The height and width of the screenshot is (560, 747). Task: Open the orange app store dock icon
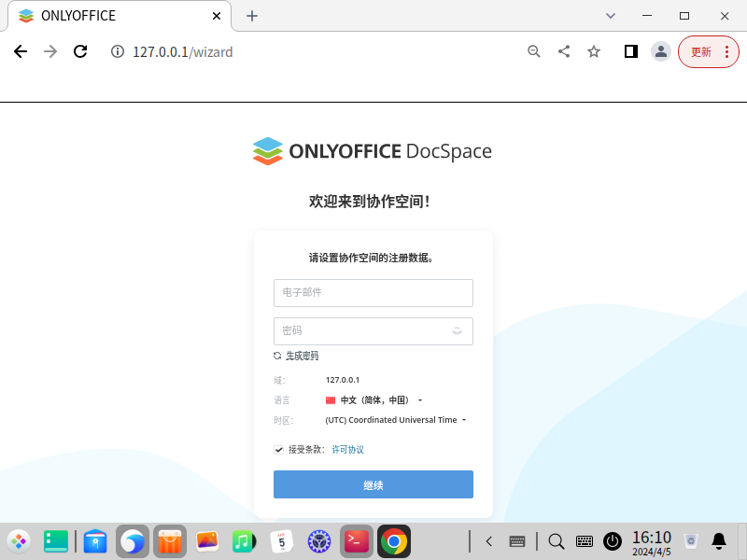(170, 541)
